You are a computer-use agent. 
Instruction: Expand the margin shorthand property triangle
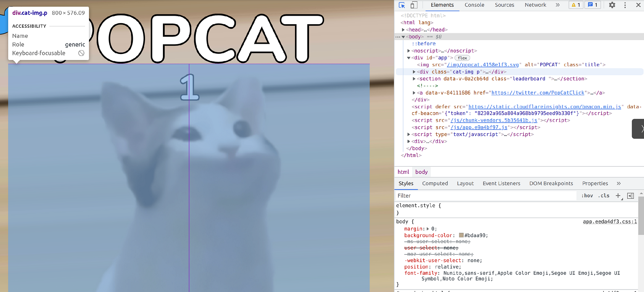click(428, 229)
